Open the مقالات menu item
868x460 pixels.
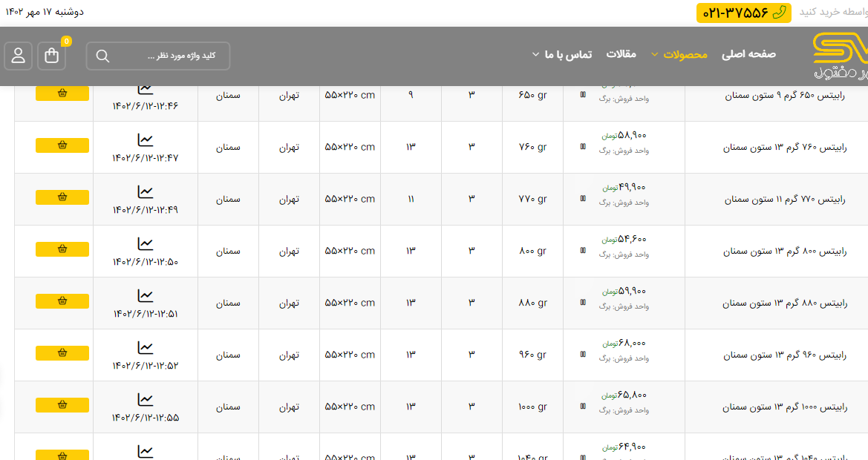tap(621, 54)
